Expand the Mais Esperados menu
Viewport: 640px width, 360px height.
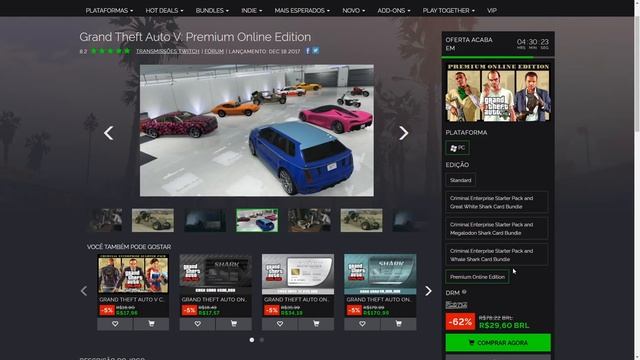[302, 10]
